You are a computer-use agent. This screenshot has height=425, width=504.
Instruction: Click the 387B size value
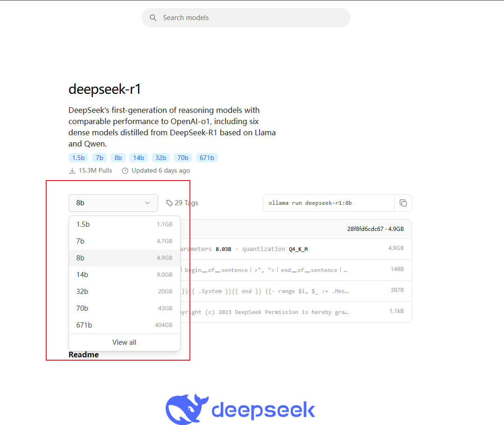(397, 290)
